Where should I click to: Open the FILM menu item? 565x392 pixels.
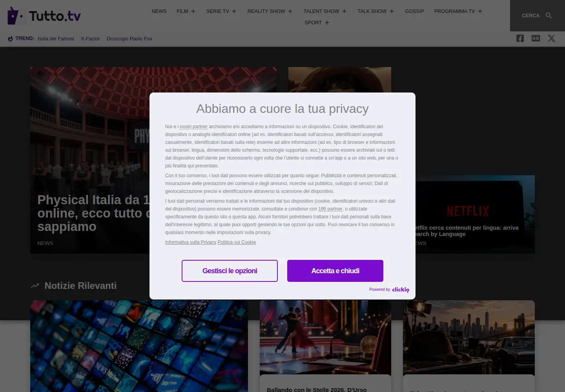182,11
